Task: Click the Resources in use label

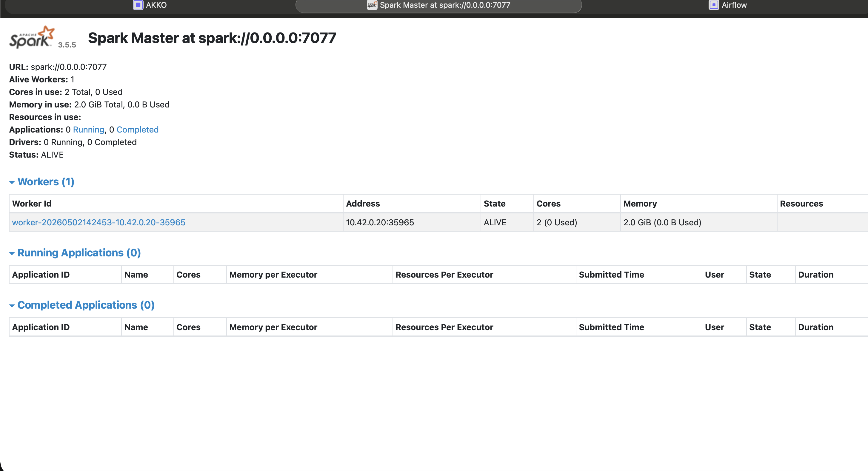Action: coord(45,117)
